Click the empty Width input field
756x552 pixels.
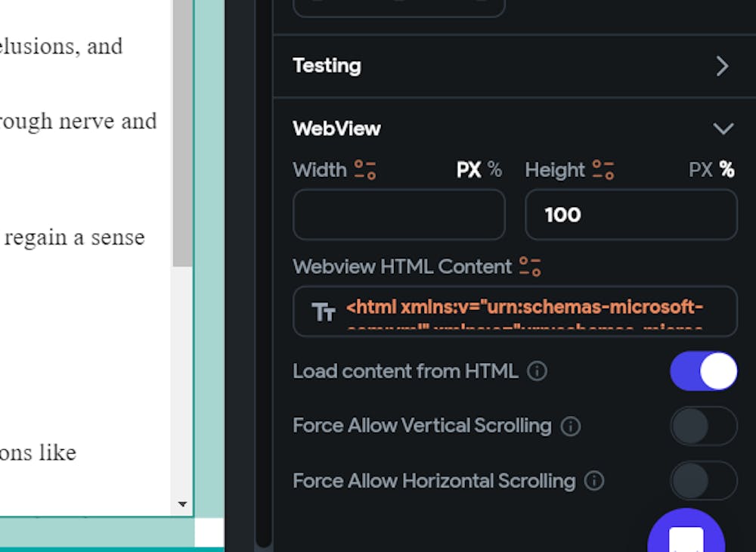click(399, 215)
